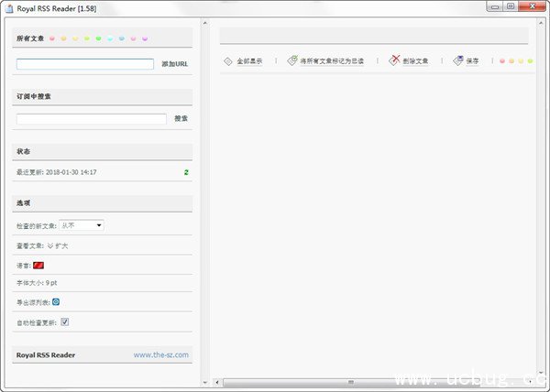The height and width of the screenshot is (392, 550).
Task: Click the 全部显示 (show all) diamond icon
Action: (x=228, y=61)
